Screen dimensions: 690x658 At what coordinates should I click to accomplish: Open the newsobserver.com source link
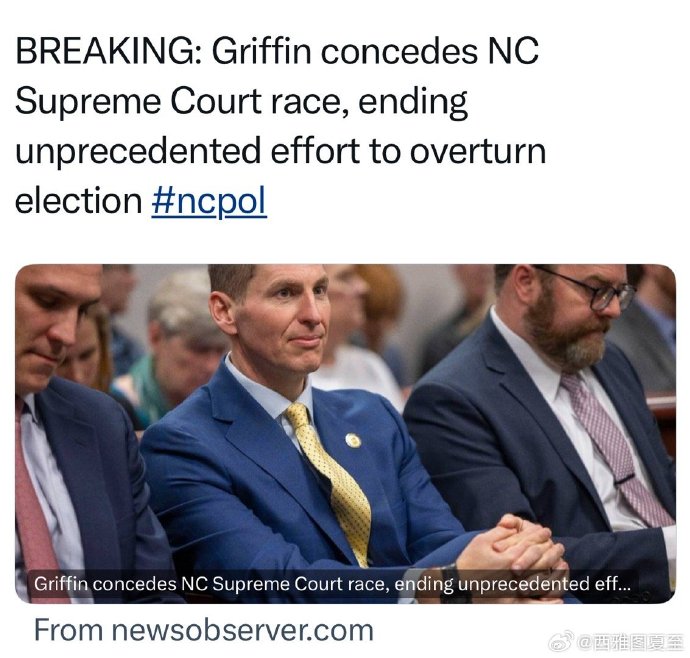(204, 631)
